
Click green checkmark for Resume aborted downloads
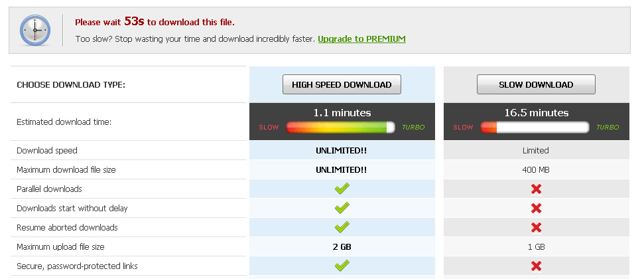point(342,227)
